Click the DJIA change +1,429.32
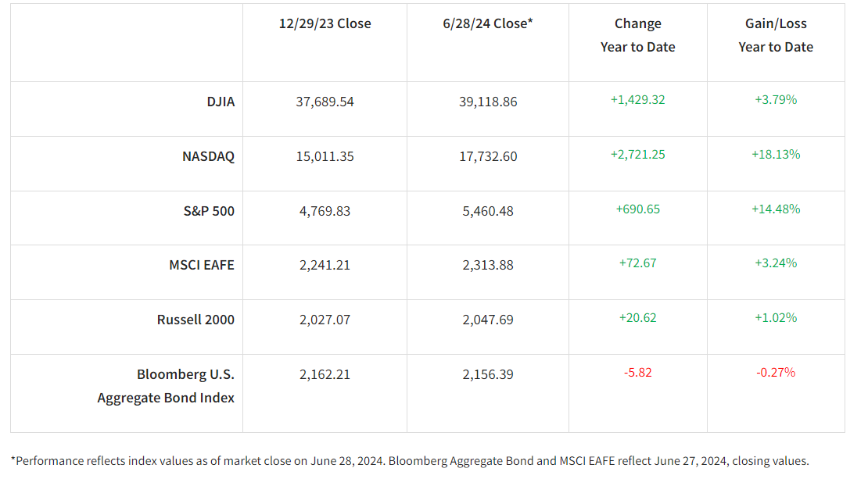Viewport: 868px width, 479px height. tap(638, 99)
